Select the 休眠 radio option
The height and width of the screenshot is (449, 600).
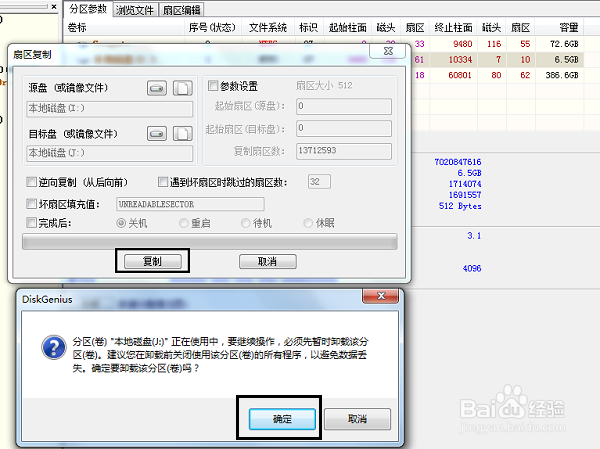(308, 223)
